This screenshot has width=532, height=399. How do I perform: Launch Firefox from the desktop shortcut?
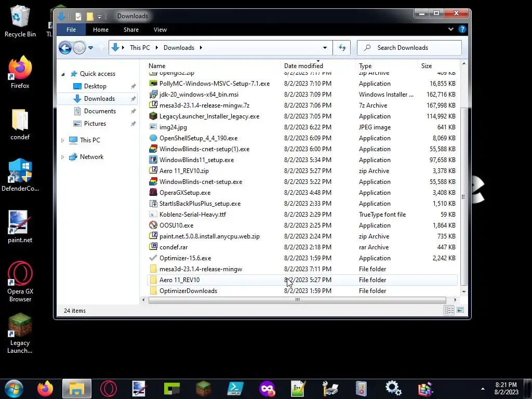click(20, 72)
